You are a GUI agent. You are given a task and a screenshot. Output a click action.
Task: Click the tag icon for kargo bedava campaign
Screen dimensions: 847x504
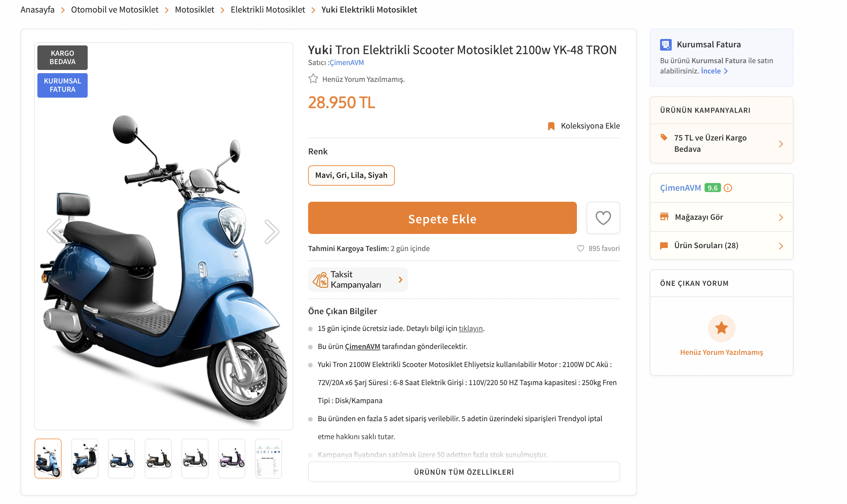pyautogui.click(x=665, y=138)
